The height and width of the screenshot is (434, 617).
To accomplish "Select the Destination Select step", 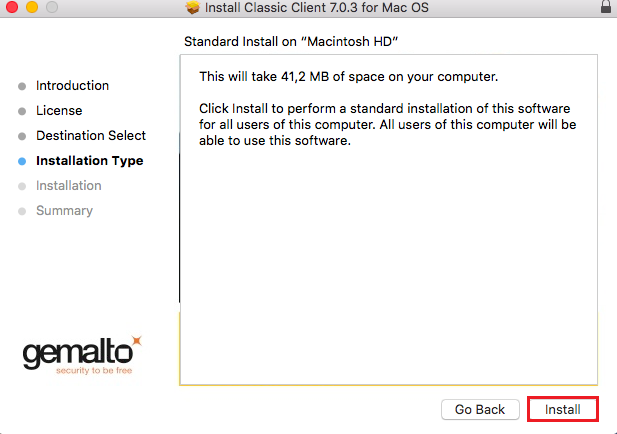I will (91, 135).
